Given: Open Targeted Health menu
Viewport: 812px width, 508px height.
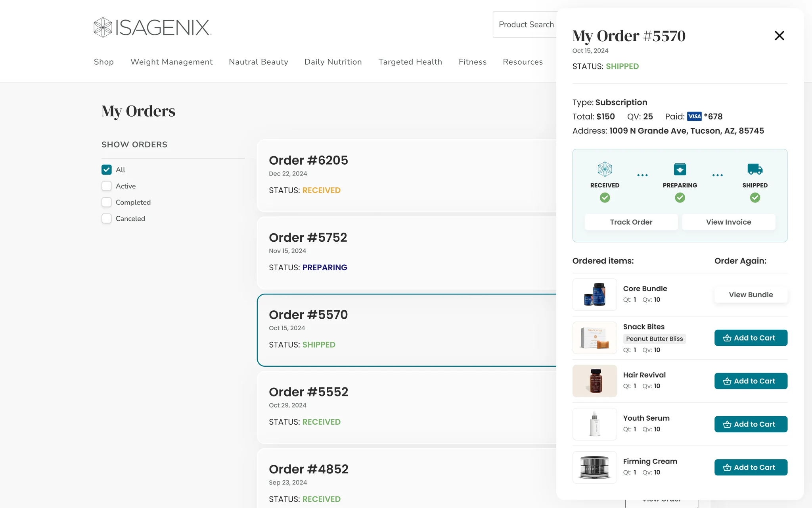Looking at the screenshot, I should (x=410, y=62).
